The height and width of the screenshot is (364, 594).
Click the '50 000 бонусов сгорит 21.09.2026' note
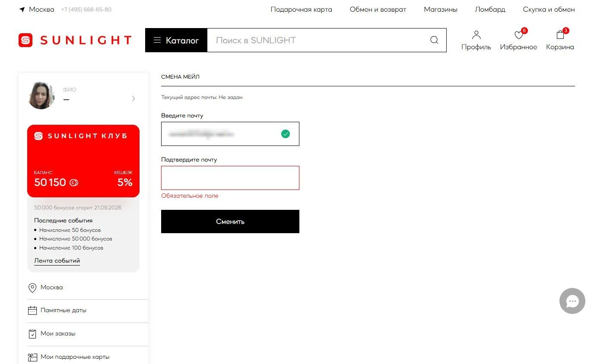78,208
